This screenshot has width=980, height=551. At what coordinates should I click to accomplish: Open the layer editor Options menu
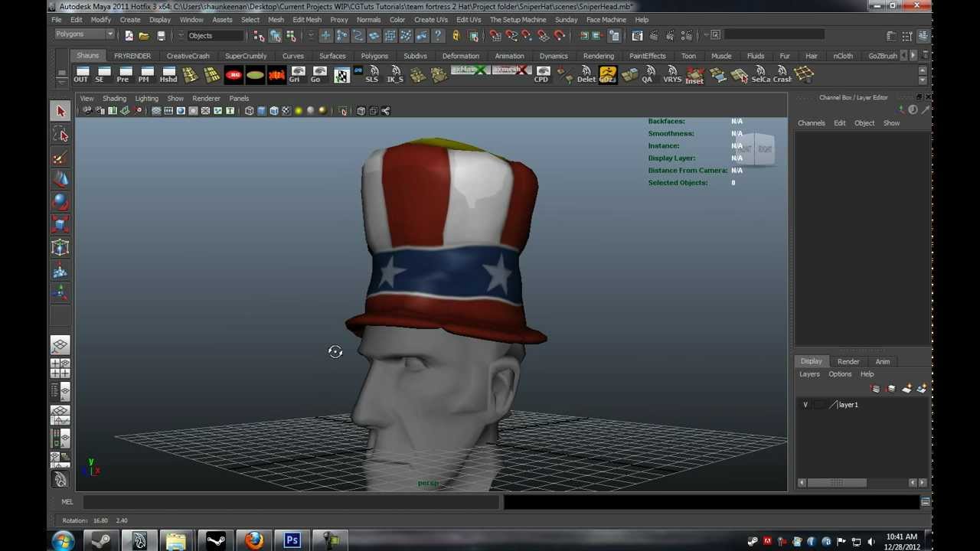pos(840,374)
